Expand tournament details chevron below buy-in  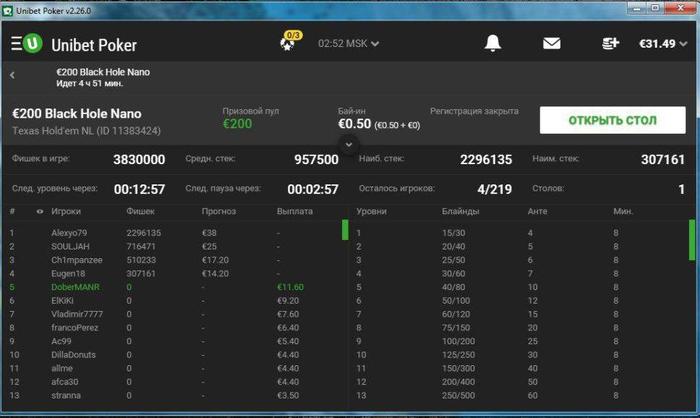(349, 145)
